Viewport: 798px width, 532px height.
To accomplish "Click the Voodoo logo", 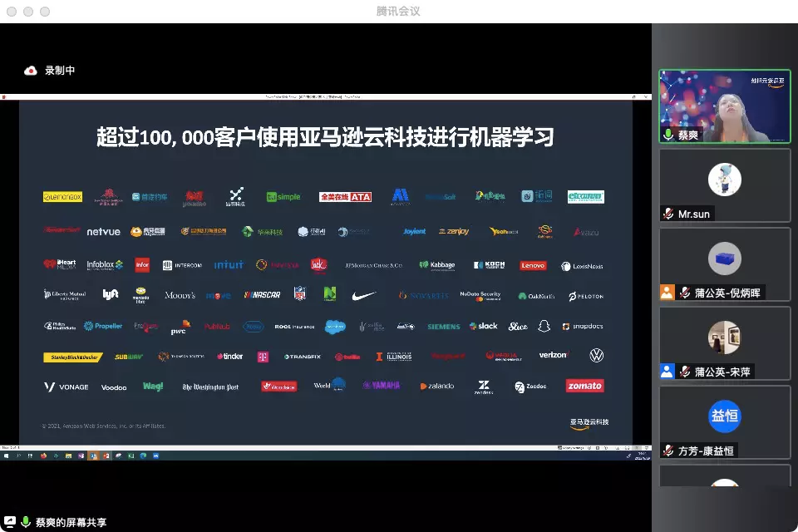I will 114,387.
